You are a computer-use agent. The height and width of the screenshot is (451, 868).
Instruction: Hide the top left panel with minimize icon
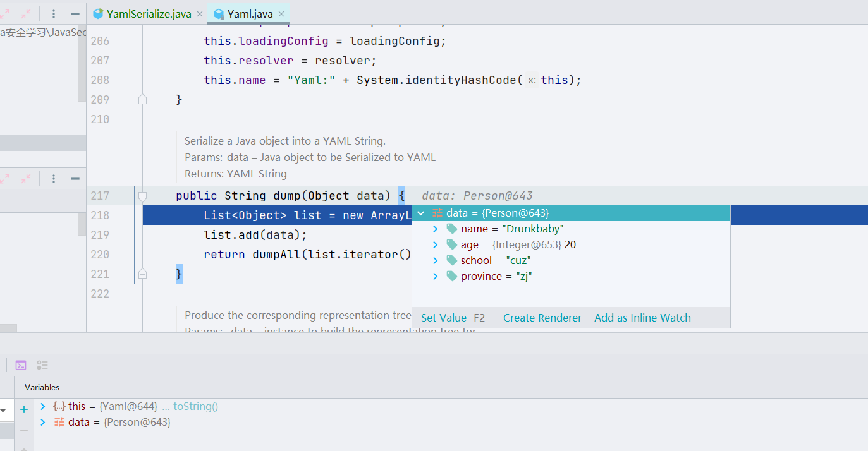point(75,13)
